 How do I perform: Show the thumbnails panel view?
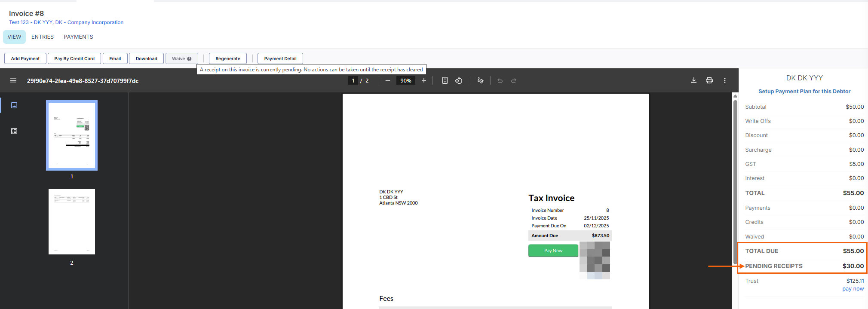[14, 105]
